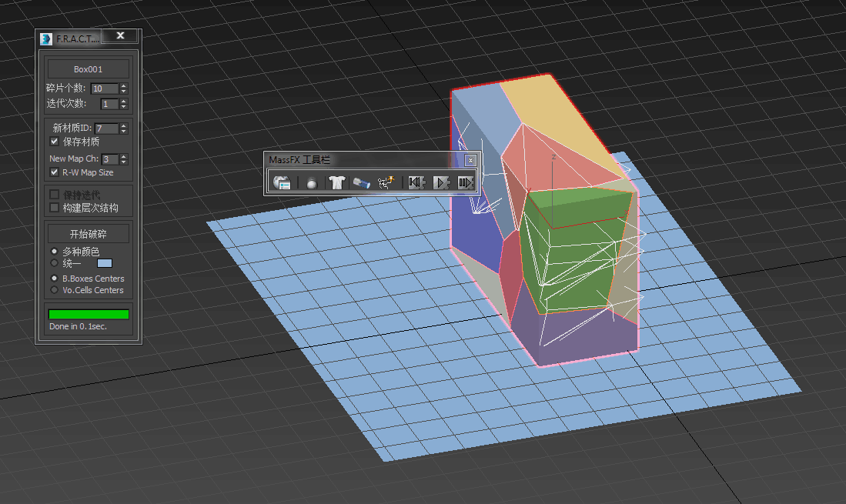The image size is (846, 504).
Task: Click the rigid body sphere icon
Action: point(312,182)
